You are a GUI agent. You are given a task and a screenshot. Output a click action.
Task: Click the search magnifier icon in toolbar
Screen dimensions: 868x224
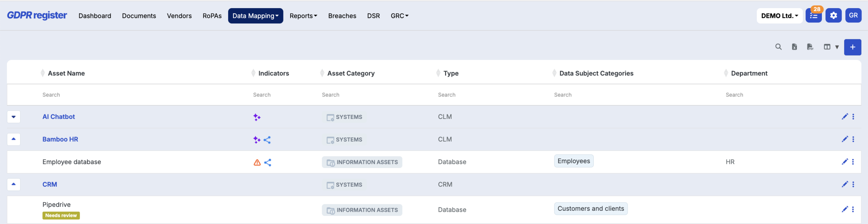pyautogui.click(x=778, y=47)
